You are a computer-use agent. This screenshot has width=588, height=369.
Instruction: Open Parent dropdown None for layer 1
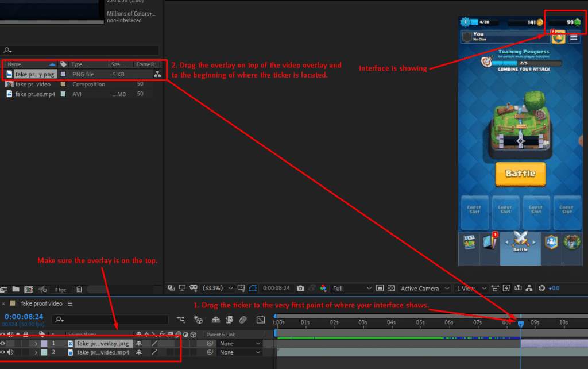pyautogui.click(x=239, y=344)
